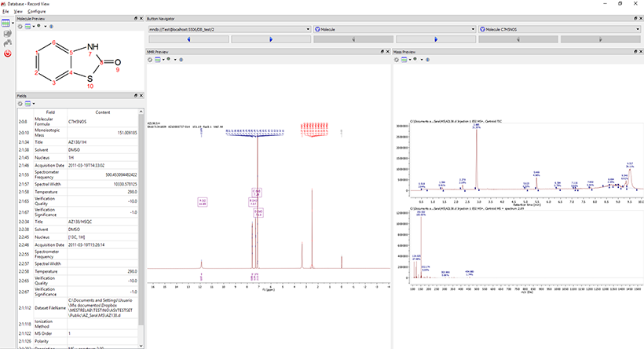Open the File menu

point(5,12)
